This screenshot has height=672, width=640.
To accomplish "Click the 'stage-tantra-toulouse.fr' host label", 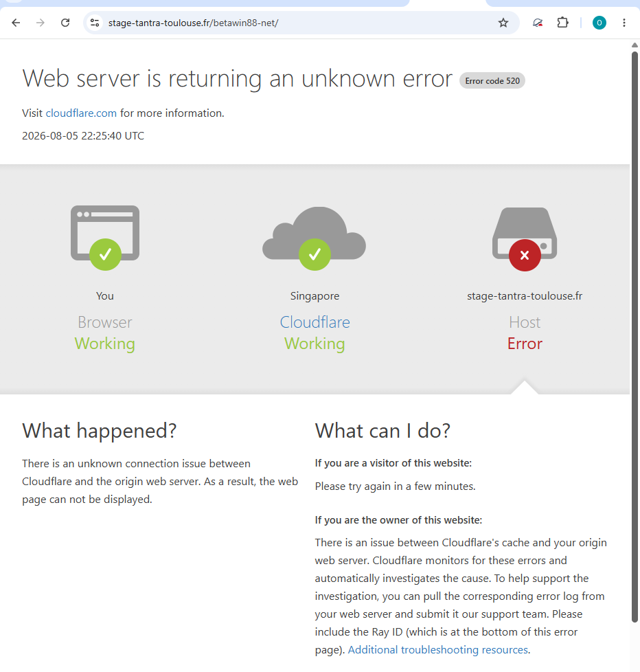I will click(525, 296).
